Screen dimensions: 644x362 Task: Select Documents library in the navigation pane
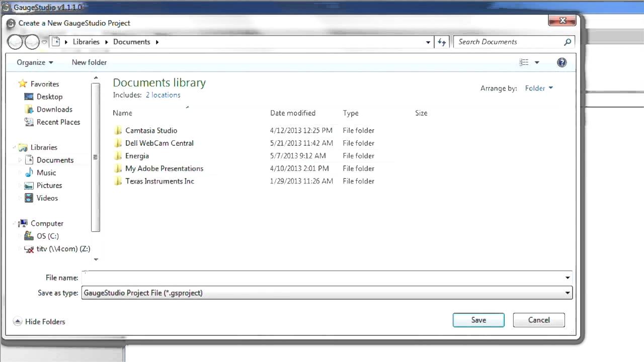(55, 160)
